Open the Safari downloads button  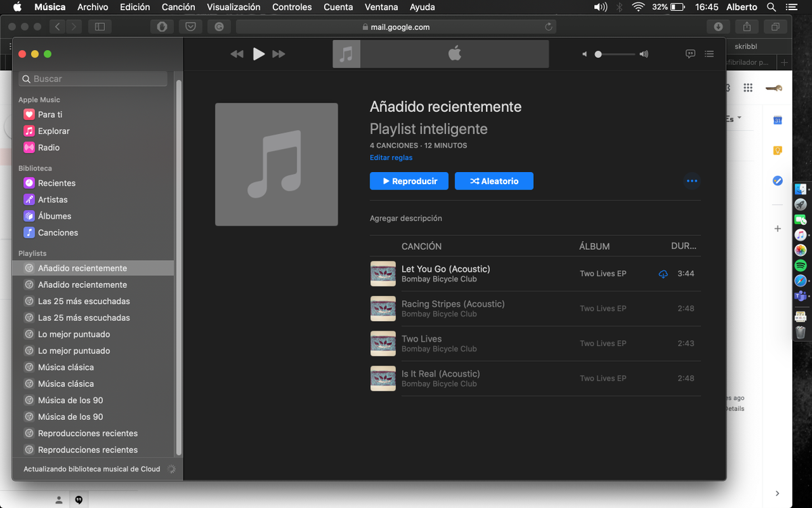pos(719,27)
